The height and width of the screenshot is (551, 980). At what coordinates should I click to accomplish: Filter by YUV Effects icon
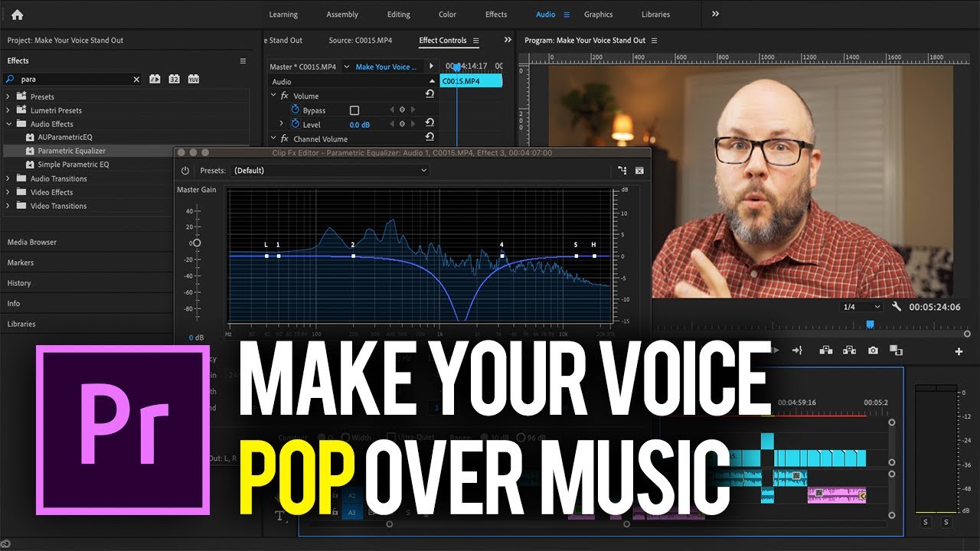(x=193, y=79)
